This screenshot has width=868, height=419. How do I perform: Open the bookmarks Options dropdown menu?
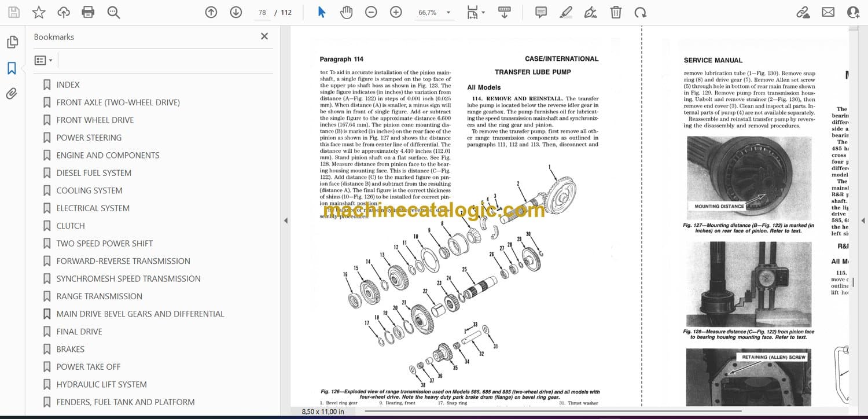[x=43, y=60]
